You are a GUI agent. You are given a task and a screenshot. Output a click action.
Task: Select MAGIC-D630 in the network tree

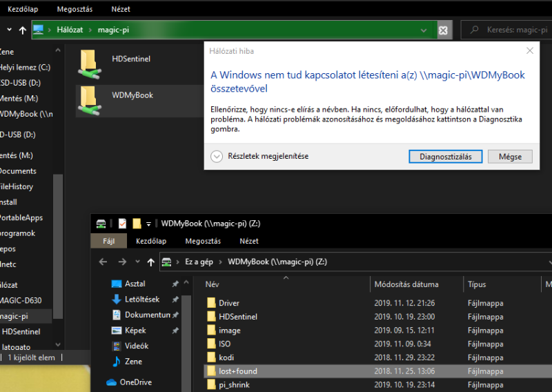click(21, 300)
